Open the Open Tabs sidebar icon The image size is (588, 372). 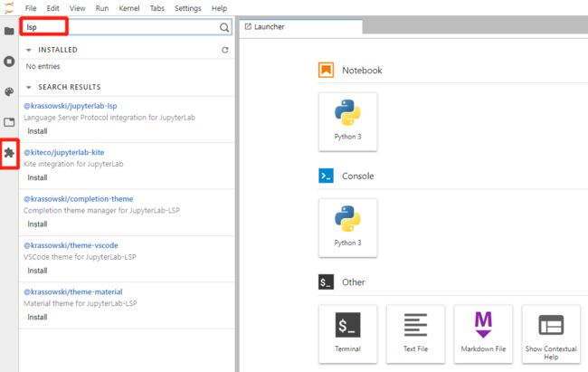pos(9,122)
